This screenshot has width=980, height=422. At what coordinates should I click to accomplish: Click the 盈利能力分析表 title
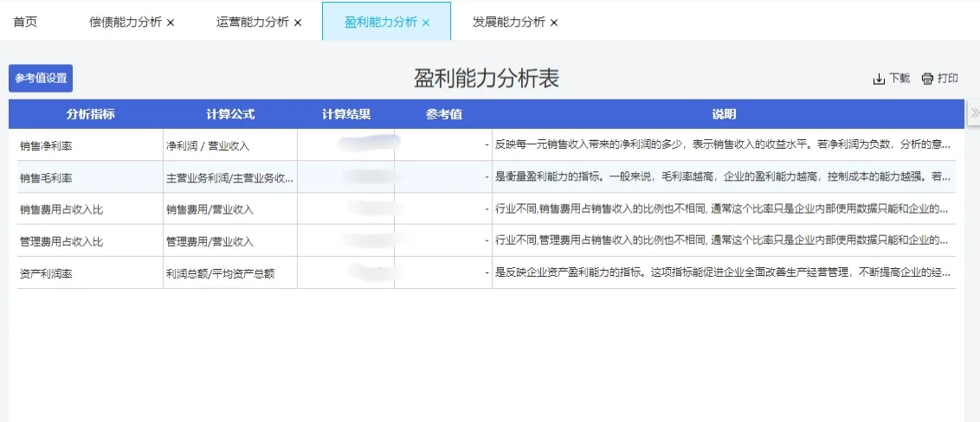pos(487,79)
